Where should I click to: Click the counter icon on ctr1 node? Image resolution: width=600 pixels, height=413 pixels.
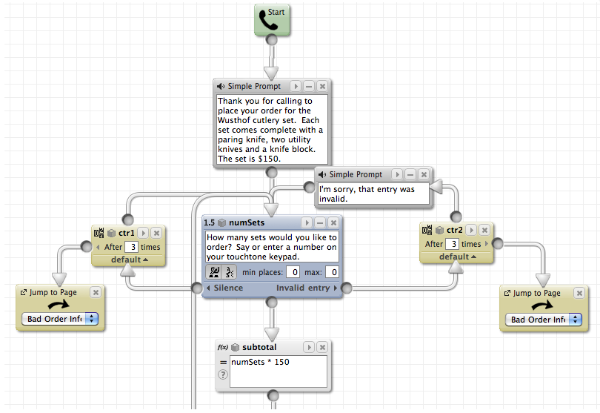97,231
